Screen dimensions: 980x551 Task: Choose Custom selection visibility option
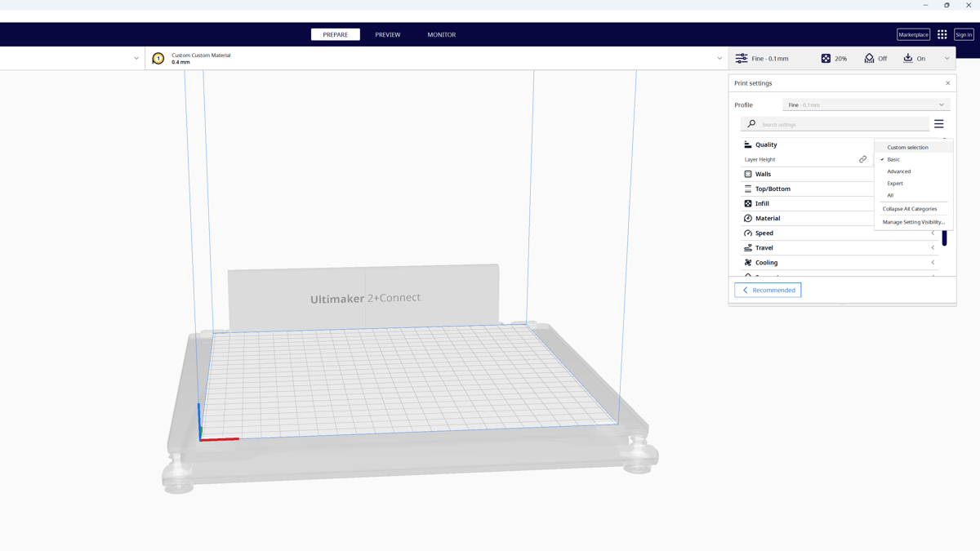tap(913, 148)
